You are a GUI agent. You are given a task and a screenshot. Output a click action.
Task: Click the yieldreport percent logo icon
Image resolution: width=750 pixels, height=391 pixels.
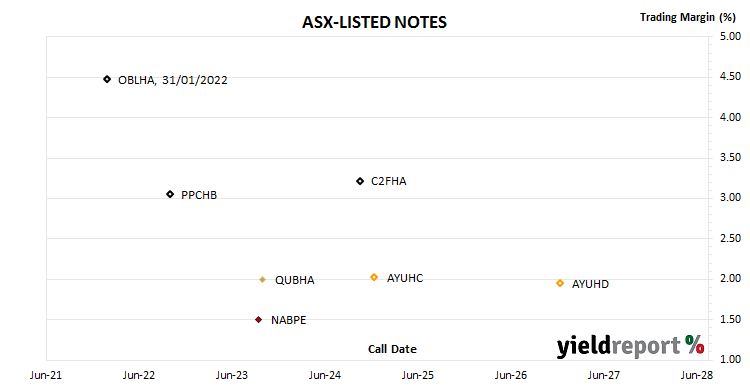point(694,344)
